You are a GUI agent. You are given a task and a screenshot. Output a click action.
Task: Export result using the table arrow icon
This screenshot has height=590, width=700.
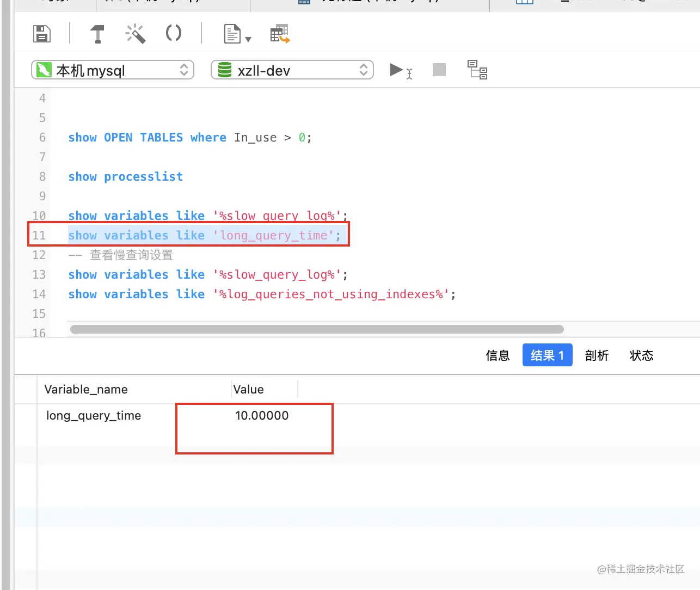(x=280, y=34)
